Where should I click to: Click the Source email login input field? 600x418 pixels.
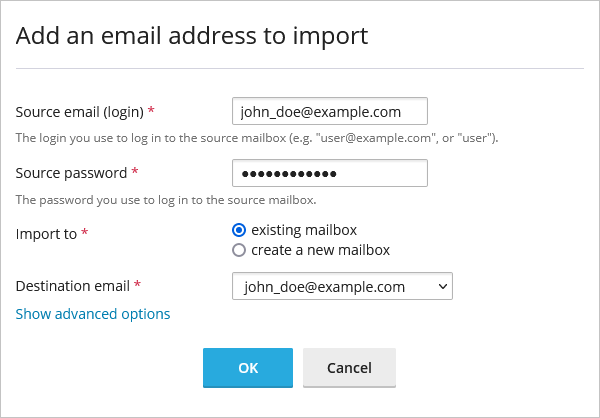tap(329, 111)
